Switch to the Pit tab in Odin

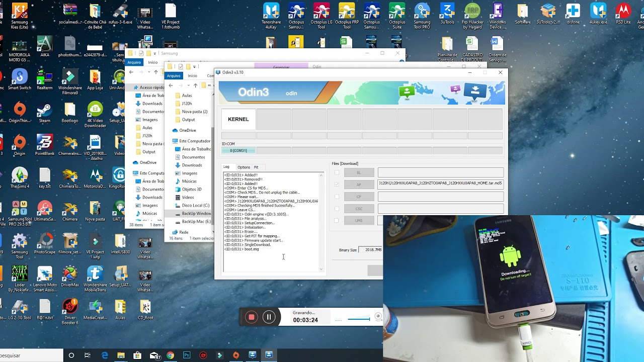click(x=256, y=167)
